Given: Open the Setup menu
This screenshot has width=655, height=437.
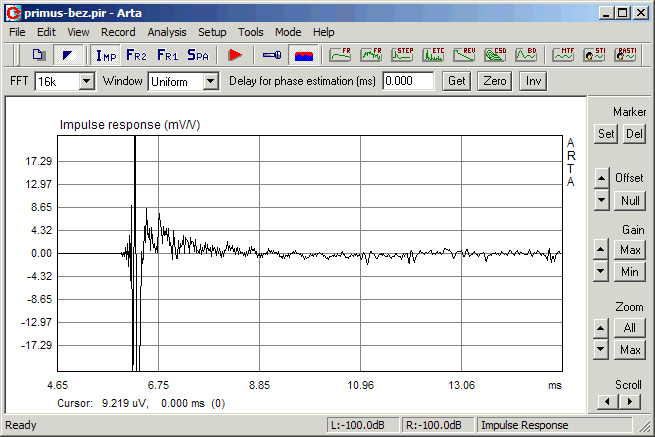Looking at the screenshot, I should [x=212, y=32].
